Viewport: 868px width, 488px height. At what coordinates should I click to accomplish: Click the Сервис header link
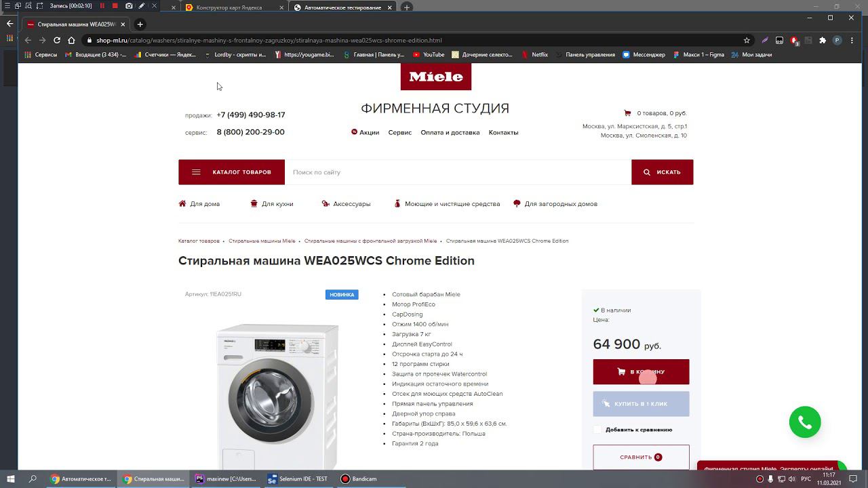(400, 132)
